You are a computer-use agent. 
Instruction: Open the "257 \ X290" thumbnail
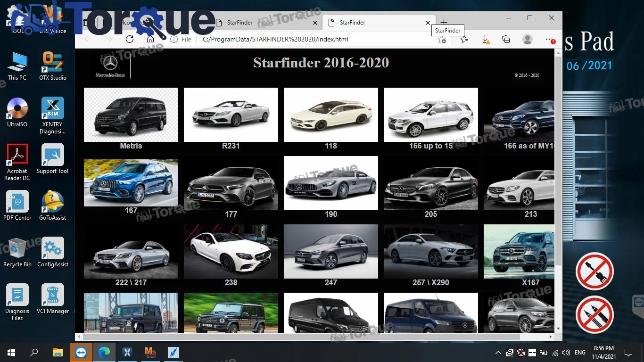(431, 251)
